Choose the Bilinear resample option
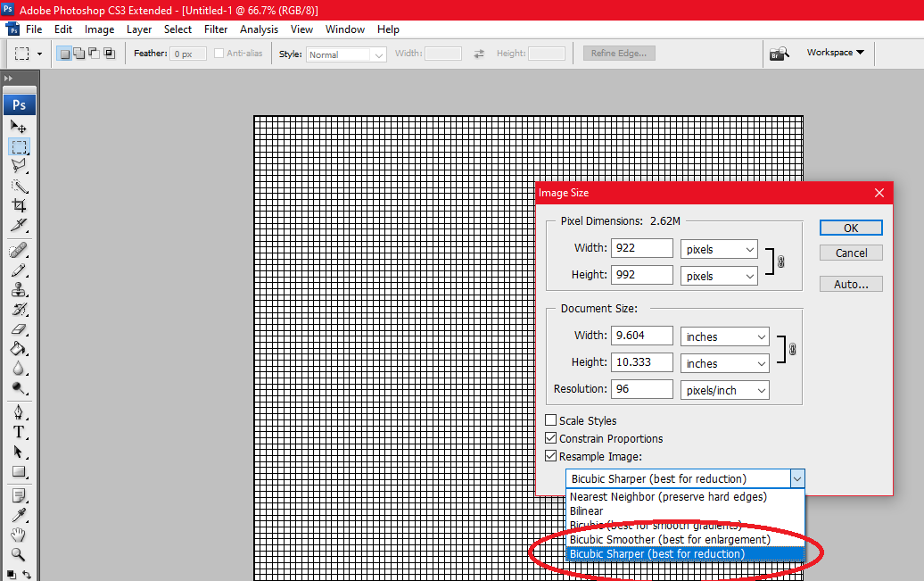This screenshot has width=924, height=581. 685,510
